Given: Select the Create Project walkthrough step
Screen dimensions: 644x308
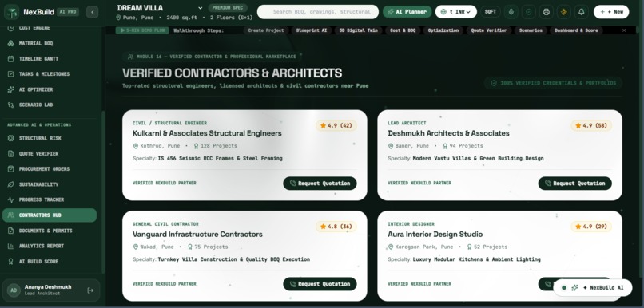Looking at the screenshot, I should [266, 30].
